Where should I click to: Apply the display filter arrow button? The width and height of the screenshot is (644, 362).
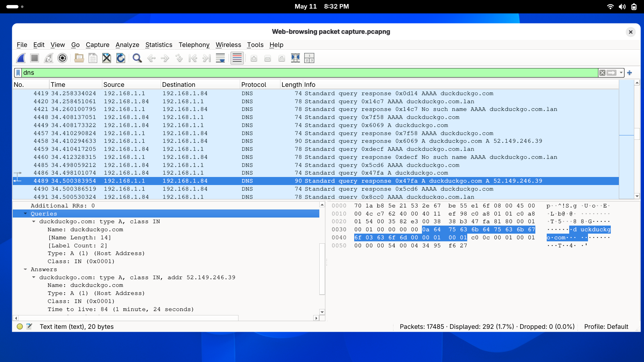click(x=611, y=73)
